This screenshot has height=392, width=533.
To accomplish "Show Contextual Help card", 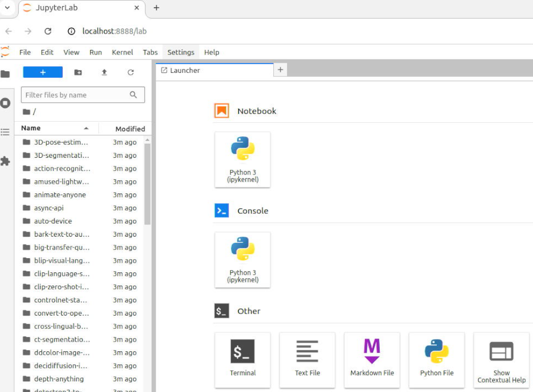I will pos(501,360).
